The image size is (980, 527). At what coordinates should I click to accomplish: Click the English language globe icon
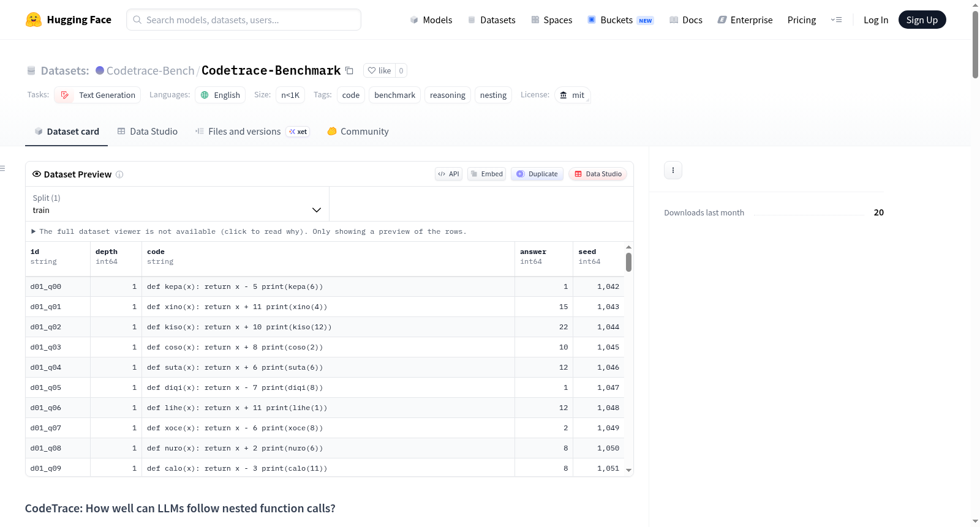tap(205, 95)
